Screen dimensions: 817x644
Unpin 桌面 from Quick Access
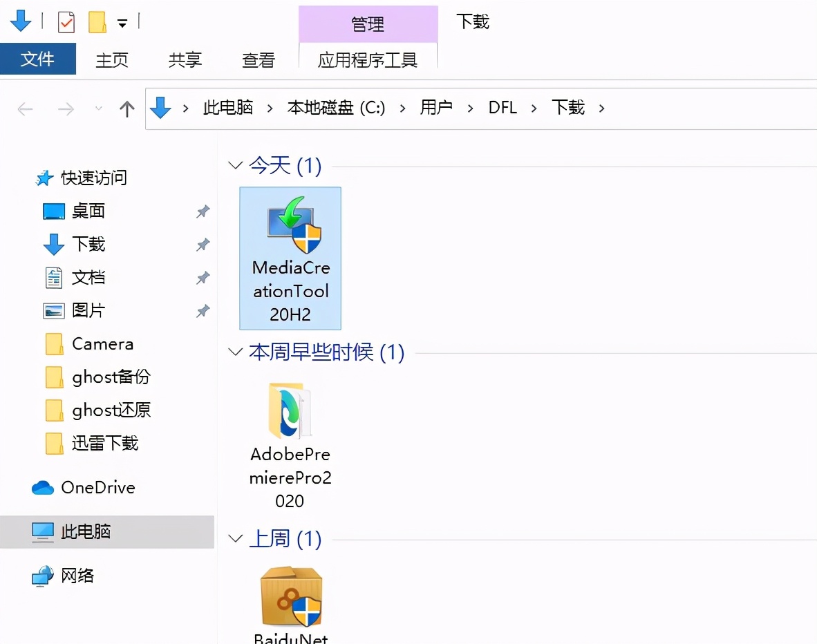click(x=202, y=211)
